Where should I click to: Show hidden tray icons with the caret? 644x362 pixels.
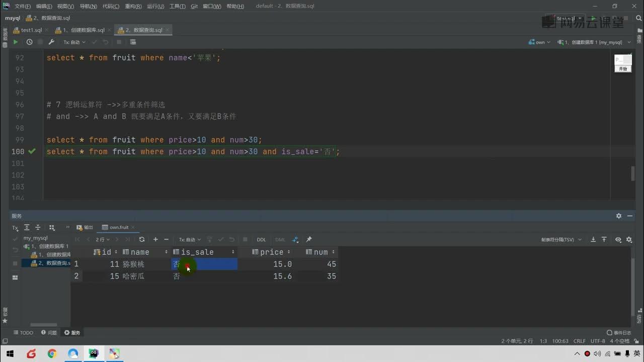tap(577, 354)
